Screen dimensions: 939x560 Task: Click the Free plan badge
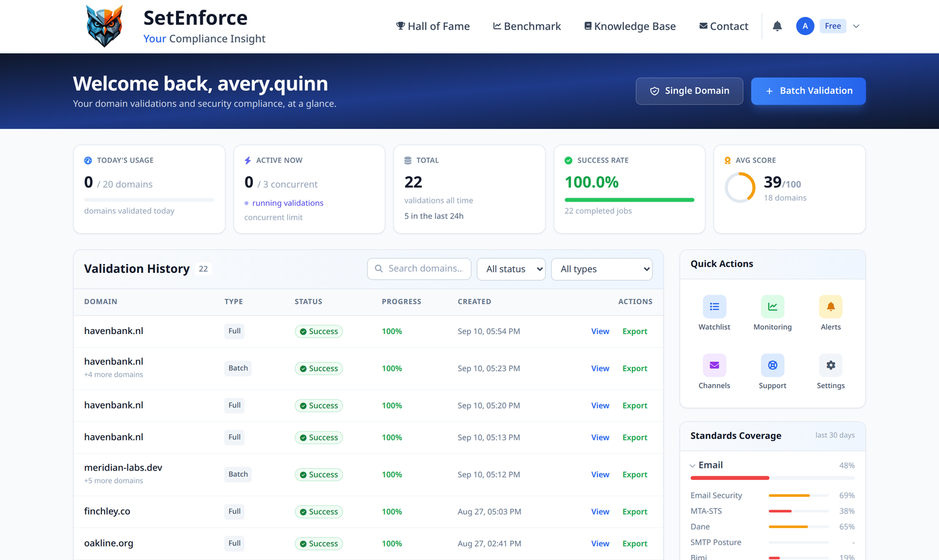coord(833,26)
